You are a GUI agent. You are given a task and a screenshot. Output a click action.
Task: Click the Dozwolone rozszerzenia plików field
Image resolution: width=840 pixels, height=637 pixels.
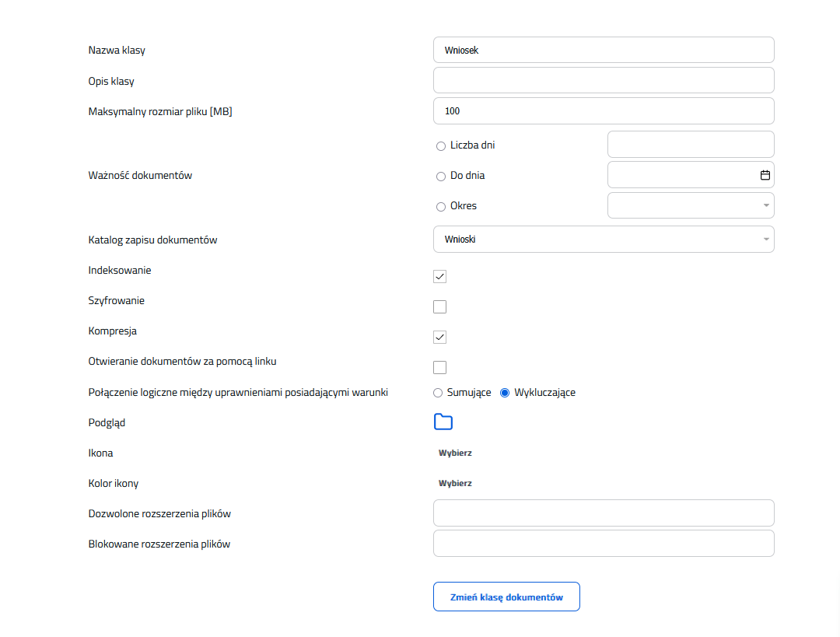pyautogui.click(x=603, y=513)
